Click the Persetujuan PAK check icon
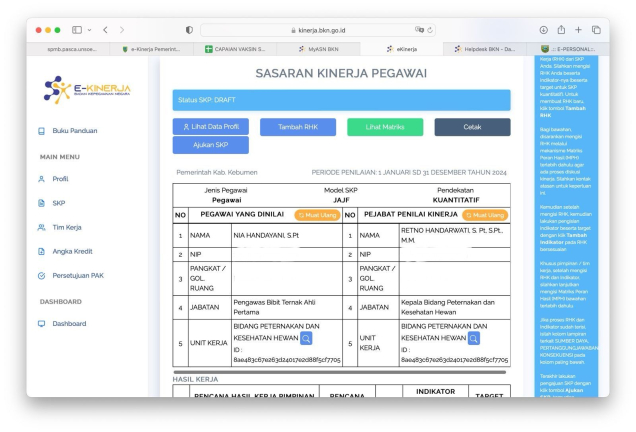 coord(41,276)
